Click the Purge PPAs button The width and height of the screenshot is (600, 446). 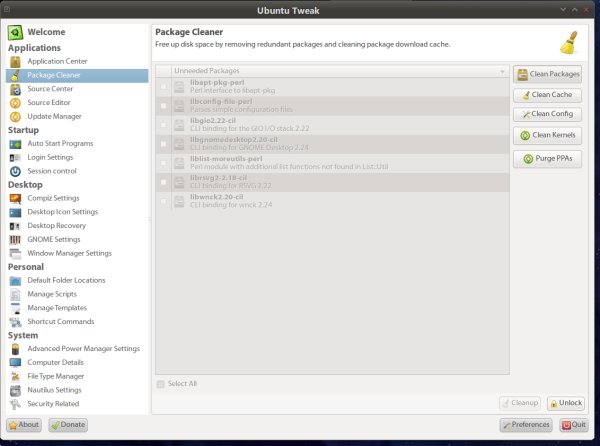point(548,159)
